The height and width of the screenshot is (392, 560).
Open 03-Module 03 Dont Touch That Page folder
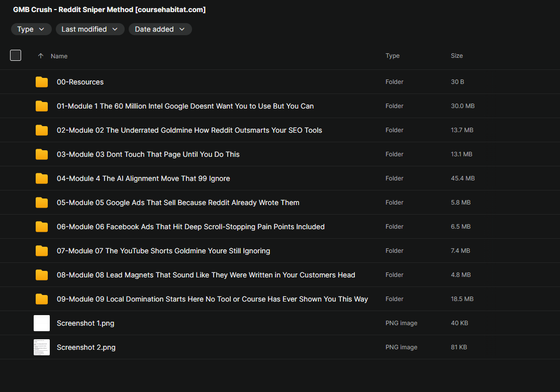click(x=148, y=154)
